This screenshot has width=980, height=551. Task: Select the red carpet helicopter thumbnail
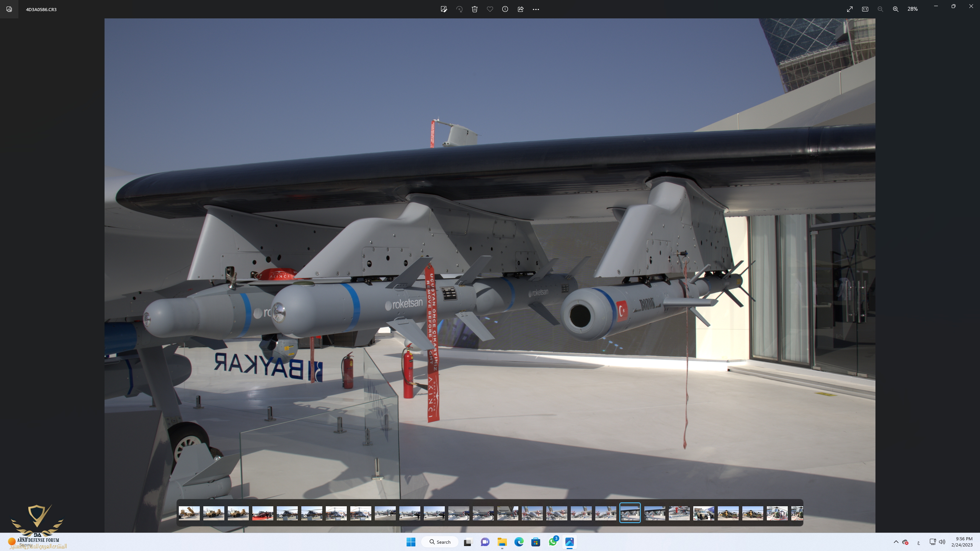coord(263,513)
